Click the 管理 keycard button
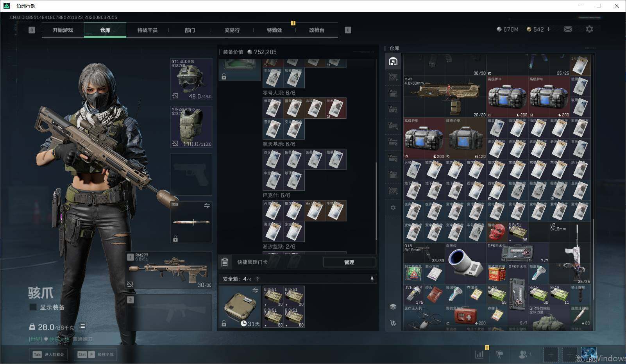The image size is (626, 364). (x=349, y=262)
